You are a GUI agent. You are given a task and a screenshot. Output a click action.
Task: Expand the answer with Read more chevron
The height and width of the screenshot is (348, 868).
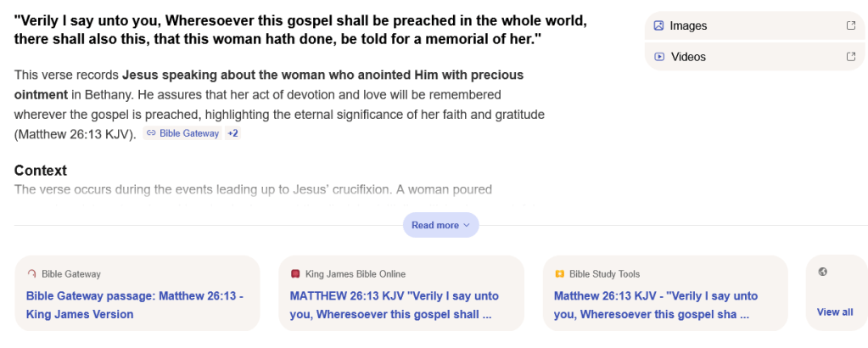[467, 225]
